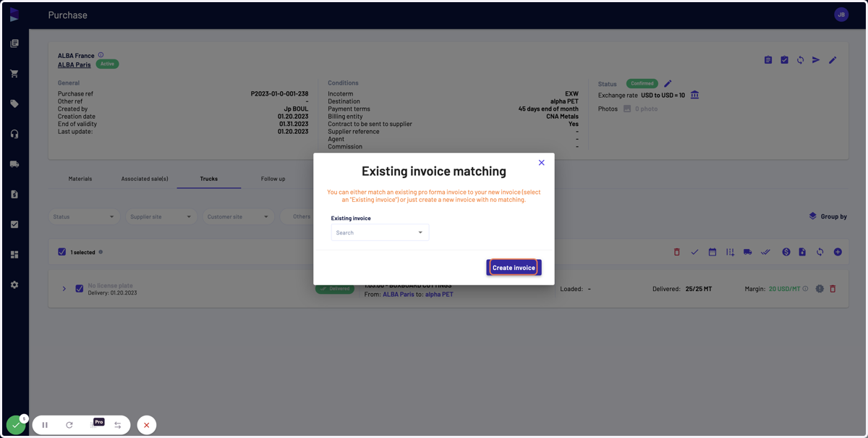Click the restart arrow in the recorder toolbar
Image resolution: width=868 pixels, height=438 pixels.
point(69,425)
